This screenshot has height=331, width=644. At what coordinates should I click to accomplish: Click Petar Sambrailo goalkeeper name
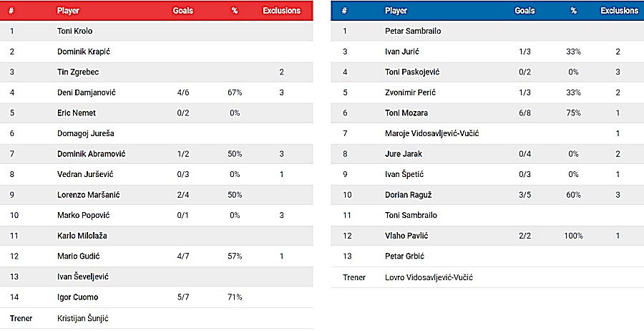(x=410, y=31)
